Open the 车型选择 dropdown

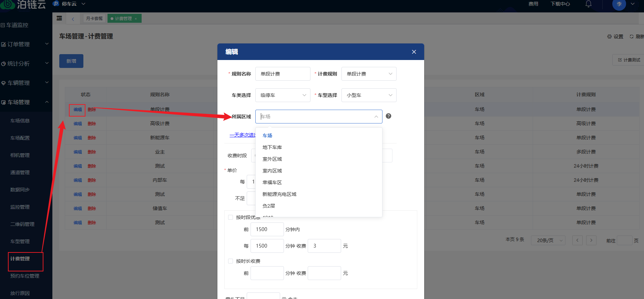369,95
